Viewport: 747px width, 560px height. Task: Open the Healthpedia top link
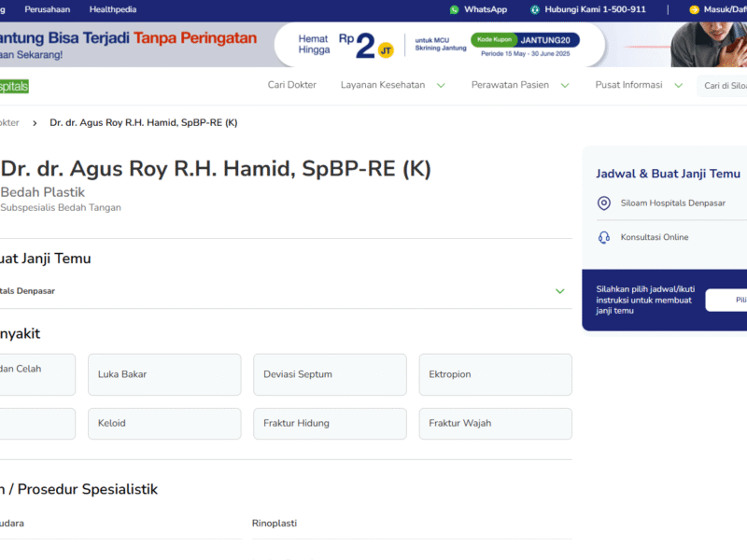(x=112, y=9)
